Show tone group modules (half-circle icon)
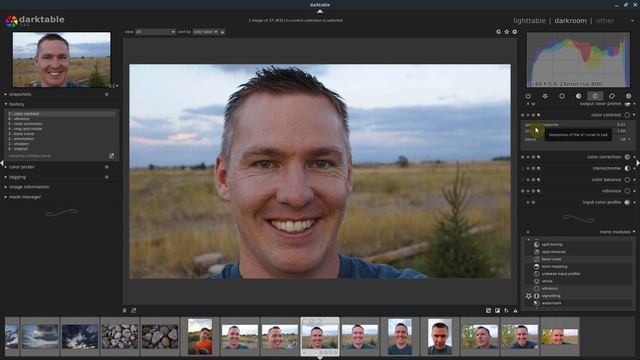The height and width of the screenshot is (360, 640). pyautogui.click(x=578, y=96)
